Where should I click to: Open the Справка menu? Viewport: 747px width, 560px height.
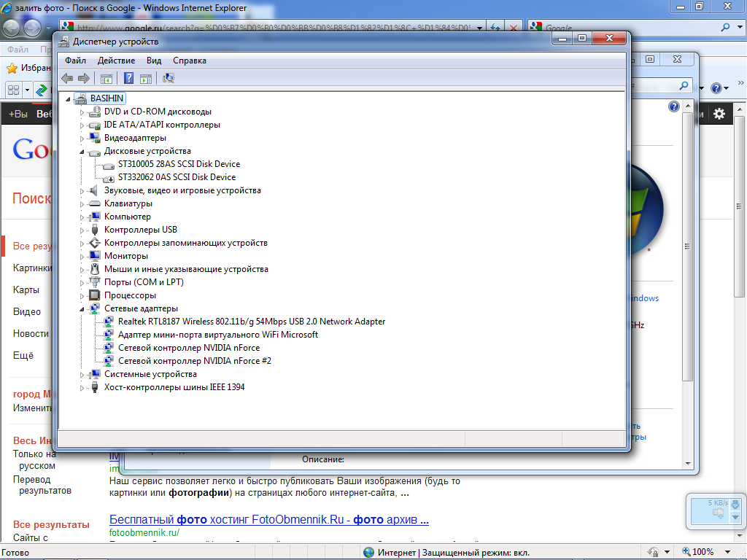(190, 61)
